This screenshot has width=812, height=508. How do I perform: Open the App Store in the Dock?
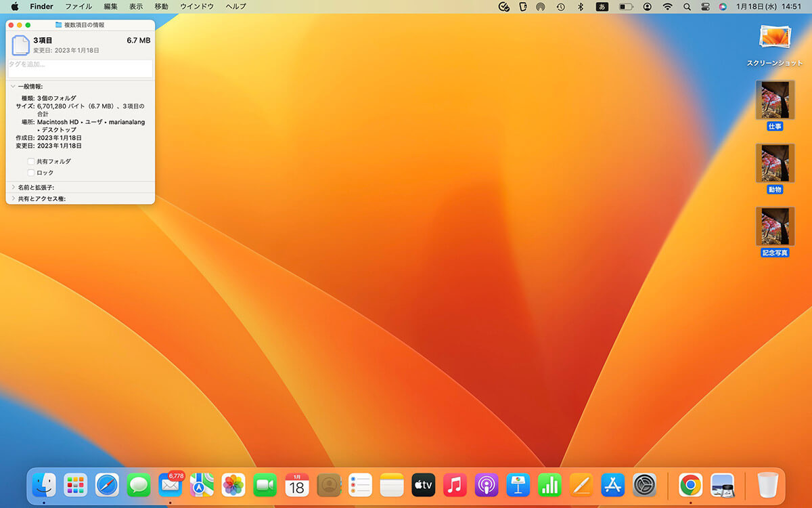coord(613,485)
